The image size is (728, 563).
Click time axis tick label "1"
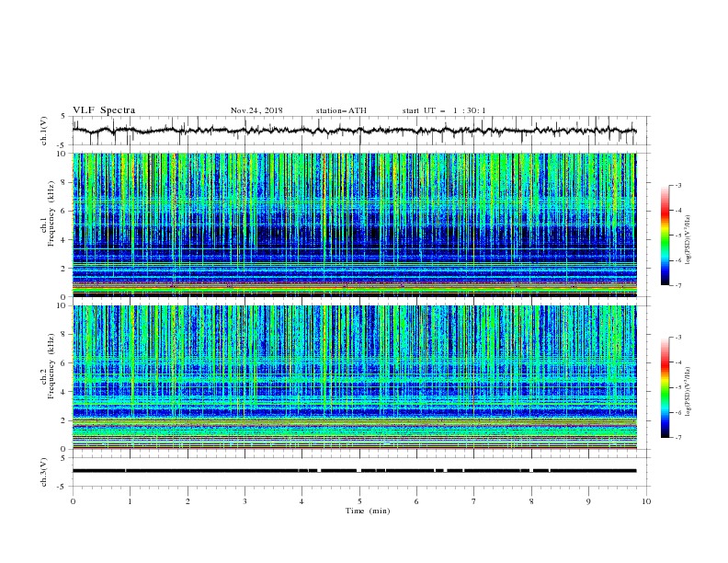pyautogui.click(x=130, y=501)
